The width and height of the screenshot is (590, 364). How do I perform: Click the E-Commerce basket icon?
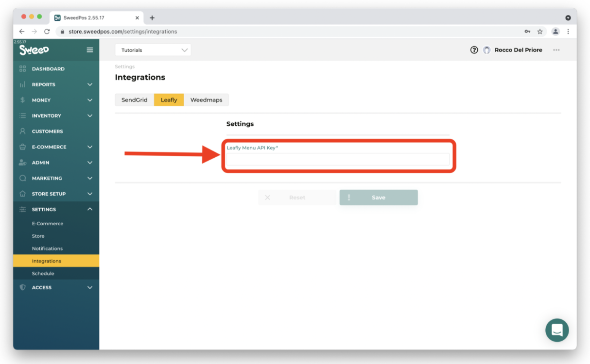pyautogui.click(x=22, y=147)
